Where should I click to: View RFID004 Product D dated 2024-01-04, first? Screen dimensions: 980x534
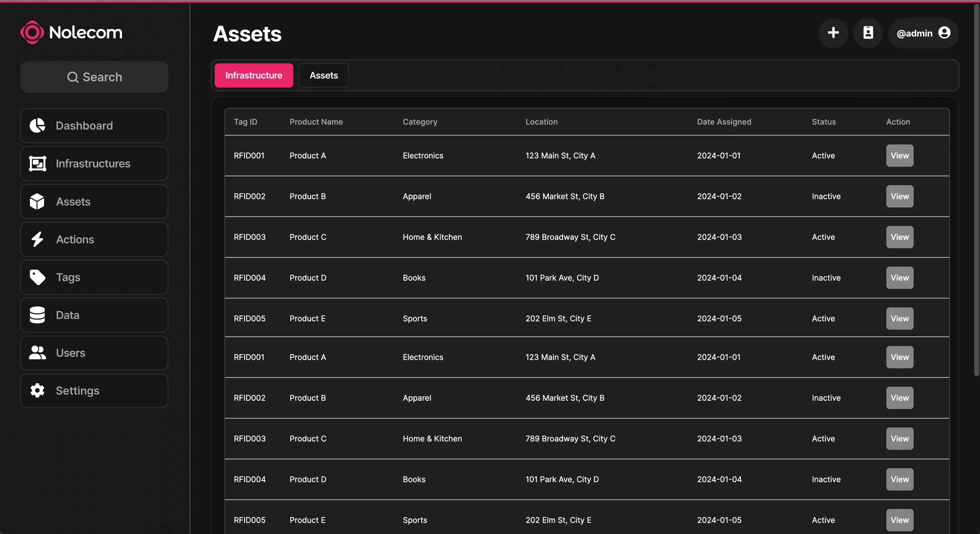(x=899, y=278)
